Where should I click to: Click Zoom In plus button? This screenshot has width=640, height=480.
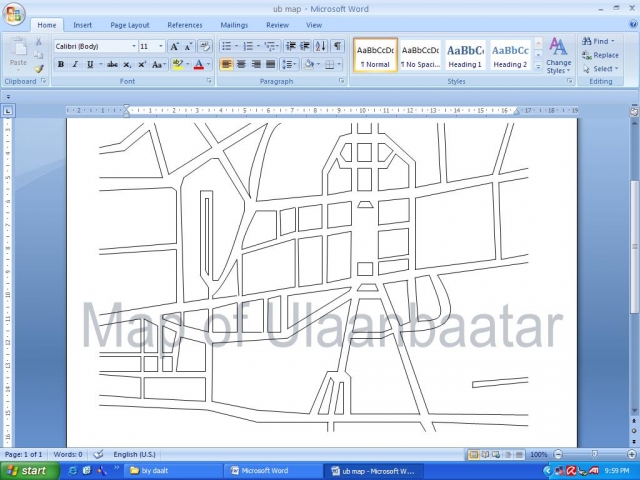tap(632, 454)
